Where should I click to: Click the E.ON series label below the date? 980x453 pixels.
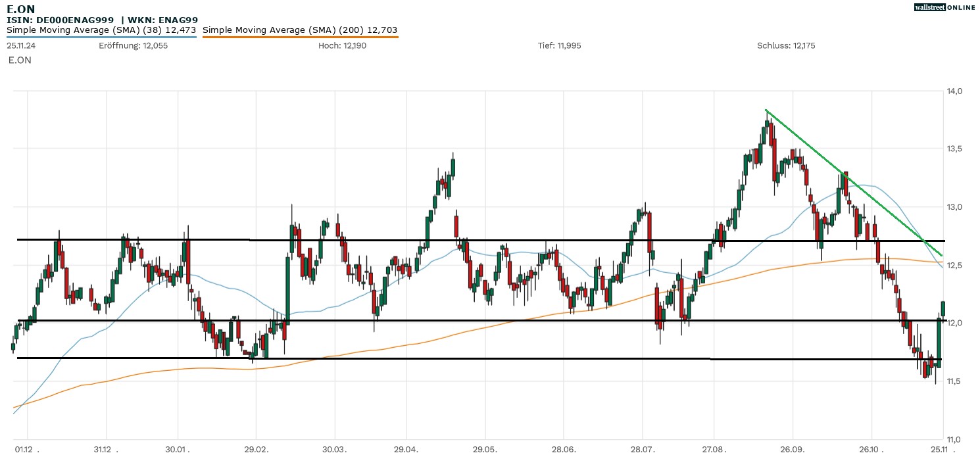click(20, 60)
